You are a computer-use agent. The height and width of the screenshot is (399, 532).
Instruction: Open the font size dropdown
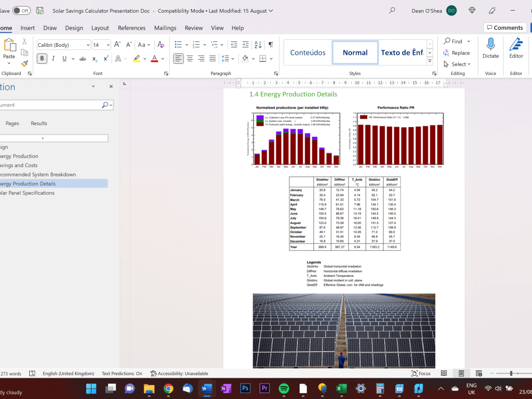108,45
